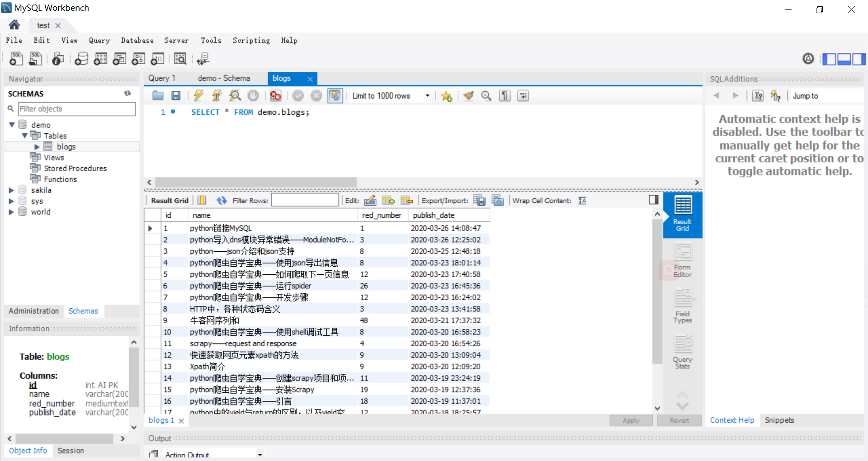Viewport: 868px width, 461px height.
Task: Toggle autocommit mode button
Action: 335,95
